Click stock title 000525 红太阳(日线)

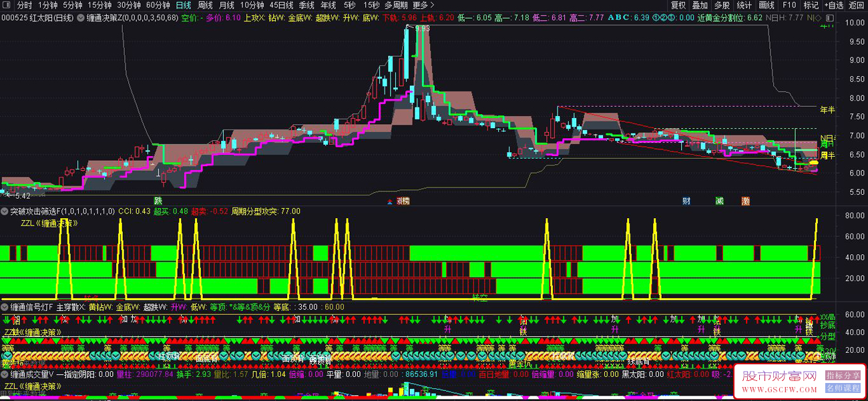click(x=37, y=17)
